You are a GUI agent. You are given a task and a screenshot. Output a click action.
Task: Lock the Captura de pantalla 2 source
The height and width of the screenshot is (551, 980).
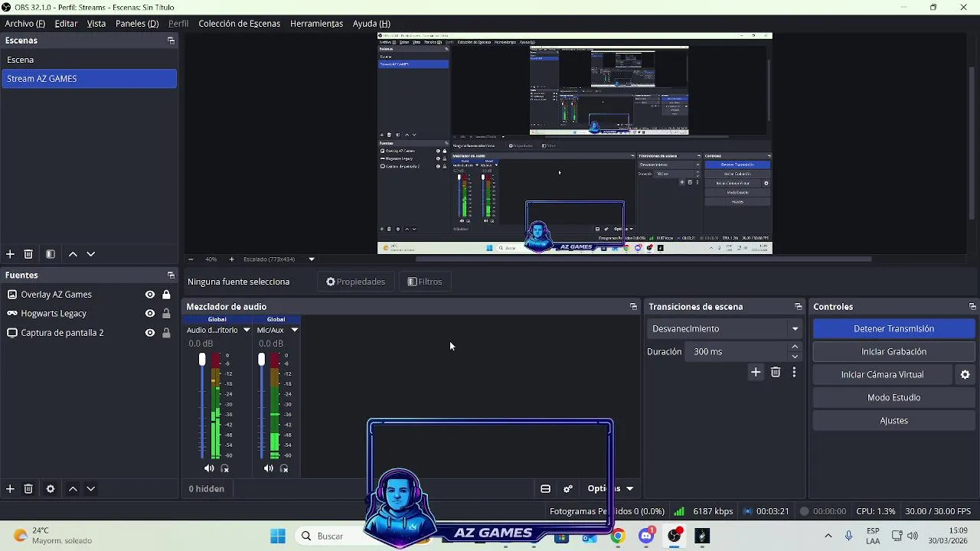pyautogui.click(x=166, y=333)
